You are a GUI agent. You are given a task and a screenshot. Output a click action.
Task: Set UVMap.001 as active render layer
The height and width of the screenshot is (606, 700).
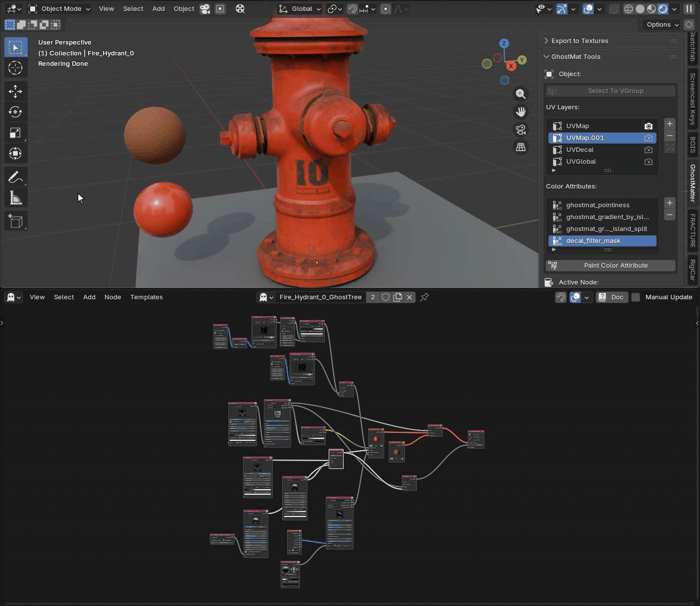pos(648,138)
